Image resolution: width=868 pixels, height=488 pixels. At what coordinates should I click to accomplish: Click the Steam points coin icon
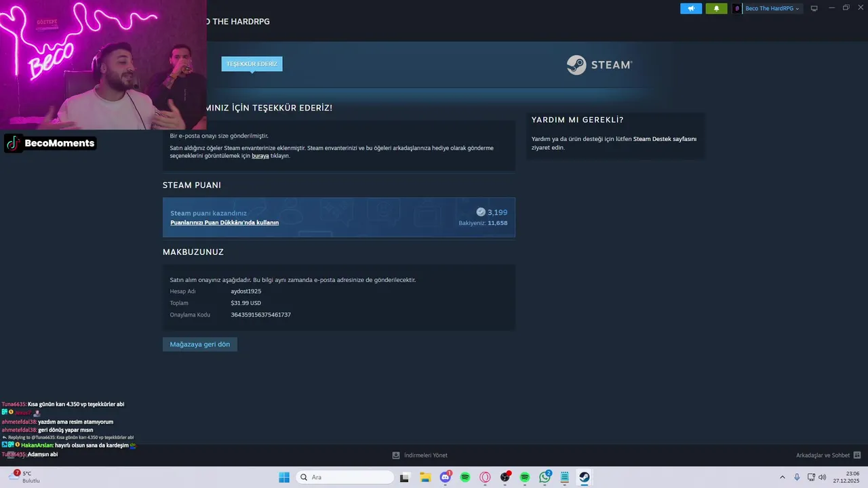coord(481,212)
